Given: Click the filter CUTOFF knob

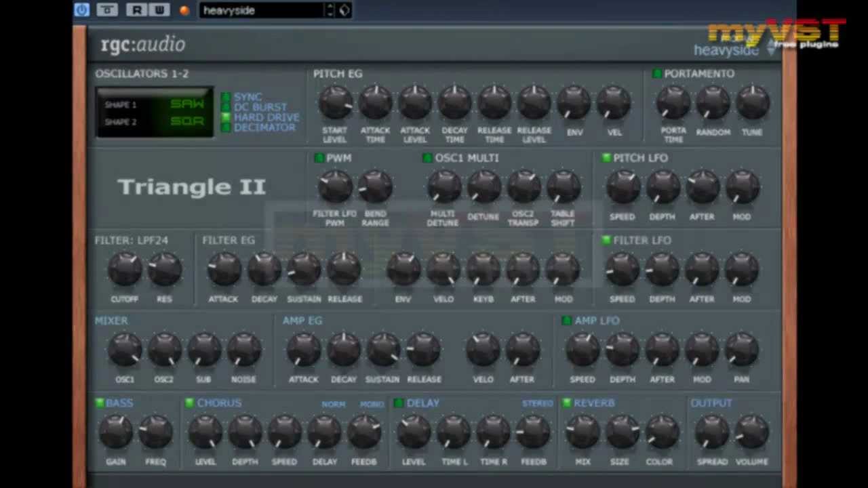Looking at the screenshot, I should [x=125, y=269].
